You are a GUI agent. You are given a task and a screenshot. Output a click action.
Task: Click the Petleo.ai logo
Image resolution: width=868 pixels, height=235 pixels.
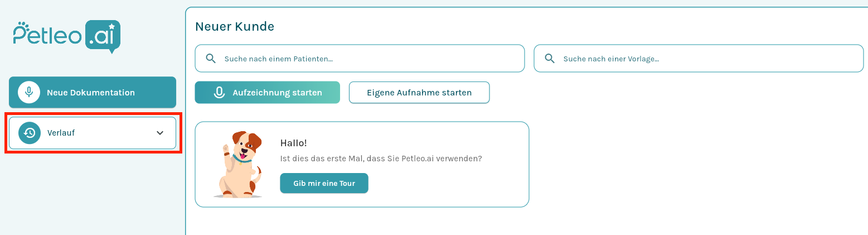click(x=67, y=36)
